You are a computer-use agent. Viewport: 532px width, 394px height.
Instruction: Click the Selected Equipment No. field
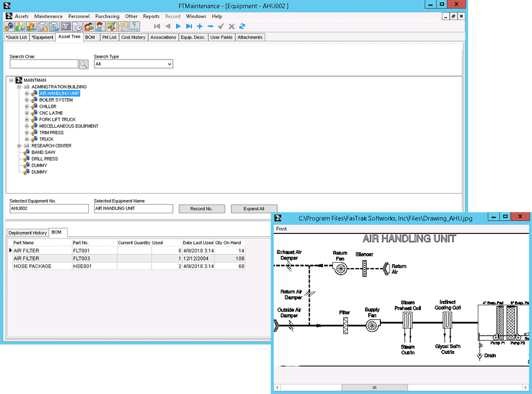click(x=49, y=208)
